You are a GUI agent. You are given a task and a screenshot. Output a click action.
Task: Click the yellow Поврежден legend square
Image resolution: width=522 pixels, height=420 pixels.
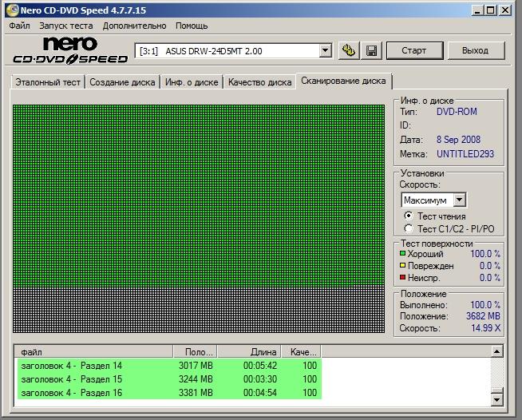pos(402,265)
